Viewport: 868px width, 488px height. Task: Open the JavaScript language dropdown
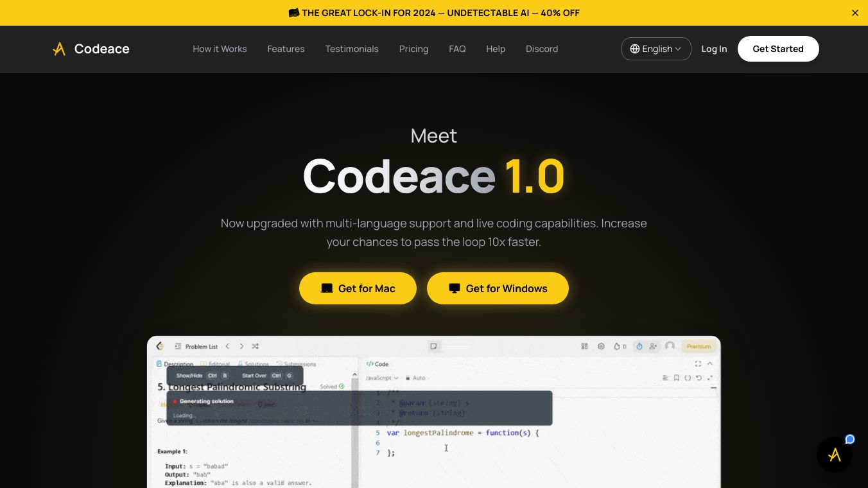[x=380, y=378]
